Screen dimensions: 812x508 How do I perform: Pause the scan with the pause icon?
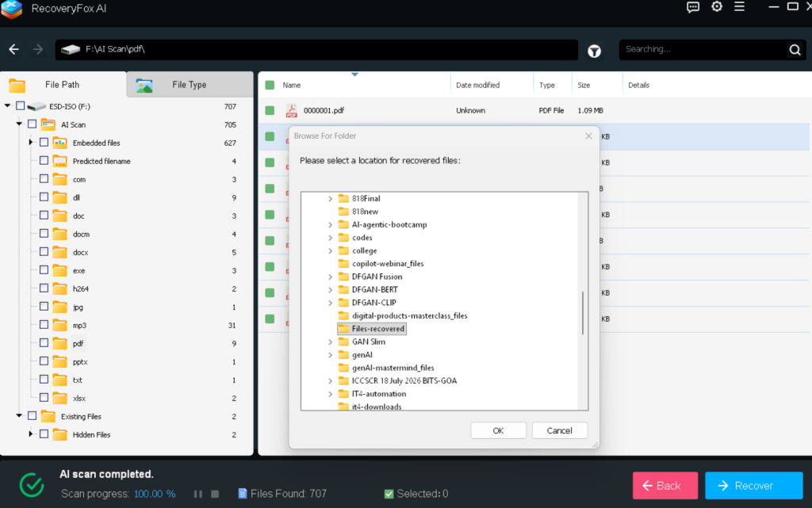click(197, 494)
